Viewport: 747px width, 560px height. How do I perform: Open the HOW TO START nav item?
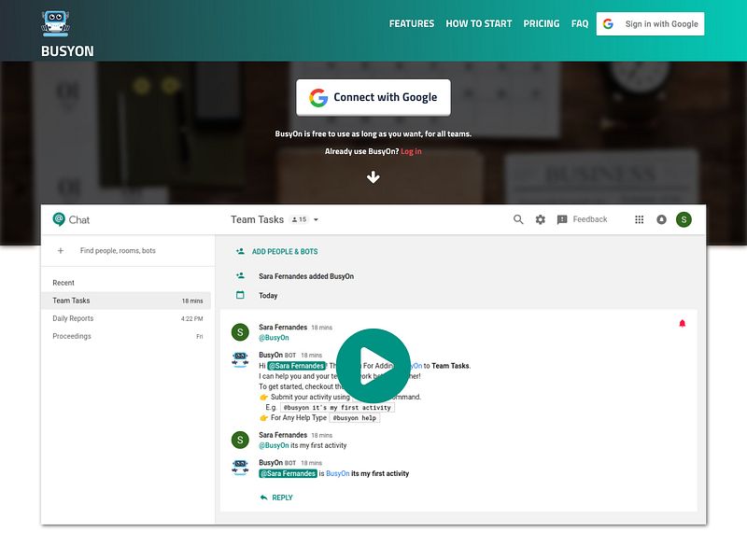pyautogui.click(x=479, y=24)
